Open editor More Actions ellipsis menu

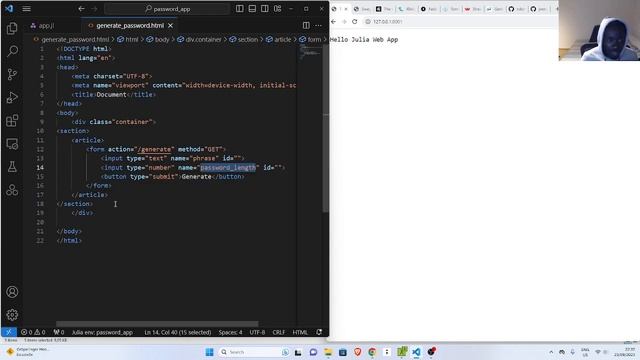pos(318,25)
